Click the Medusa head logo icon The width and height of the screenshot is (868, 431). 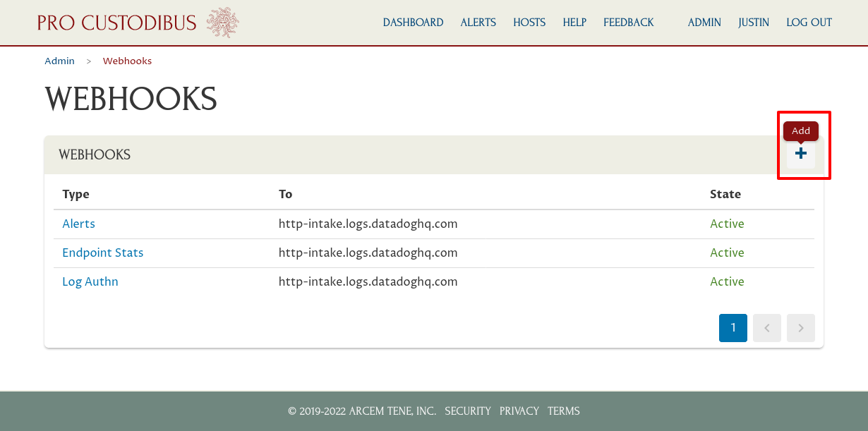coord(223,23)
